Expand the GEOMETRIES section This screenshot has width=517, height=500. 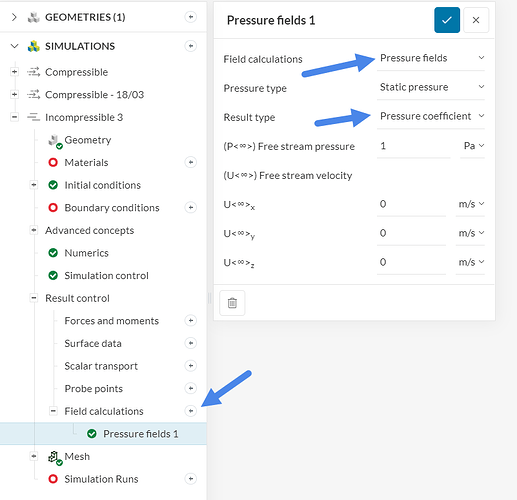pyautogui.click(x=14, y=17)
